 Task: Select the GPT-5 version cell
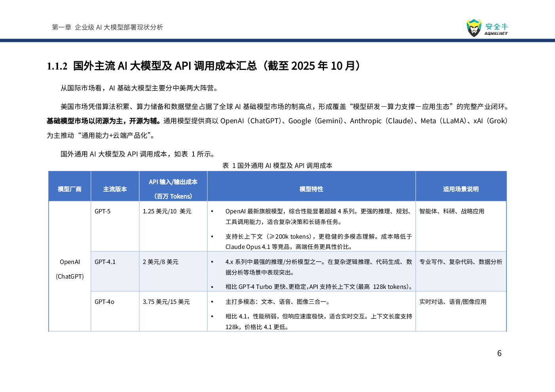(x=102, y=211)
